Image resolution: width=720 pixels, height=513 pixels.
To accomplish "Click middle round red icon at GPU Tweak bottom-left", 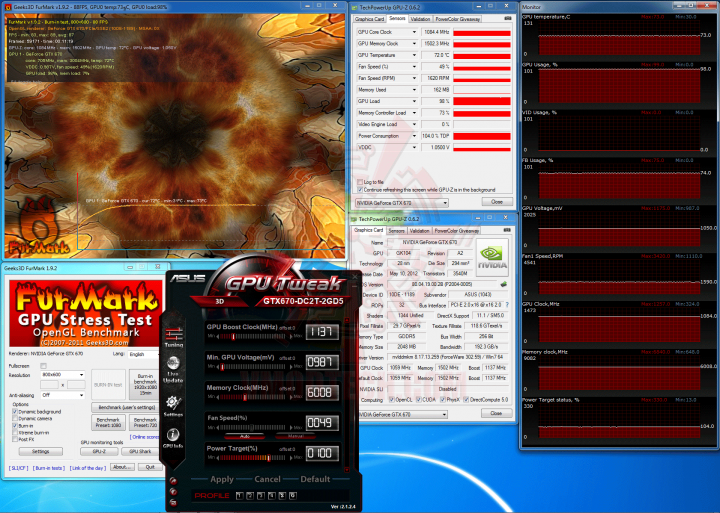I will coord(173,492).
